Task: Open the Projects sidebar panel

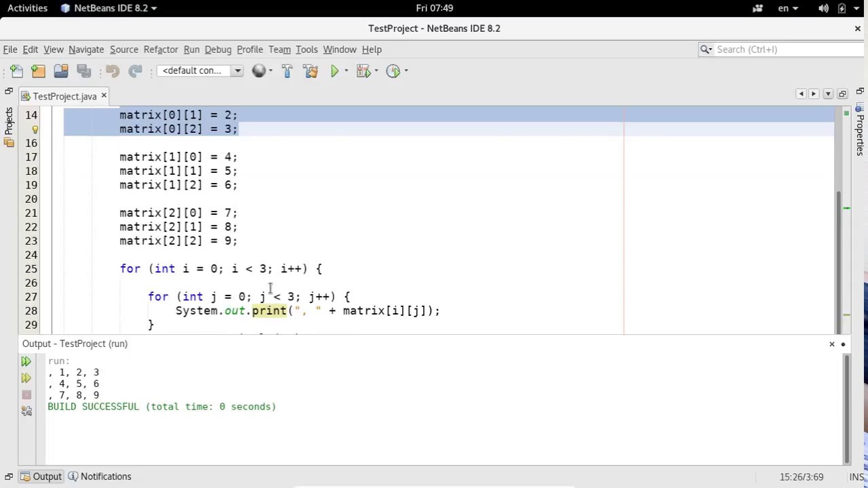Action: click(x=9, y=127)
